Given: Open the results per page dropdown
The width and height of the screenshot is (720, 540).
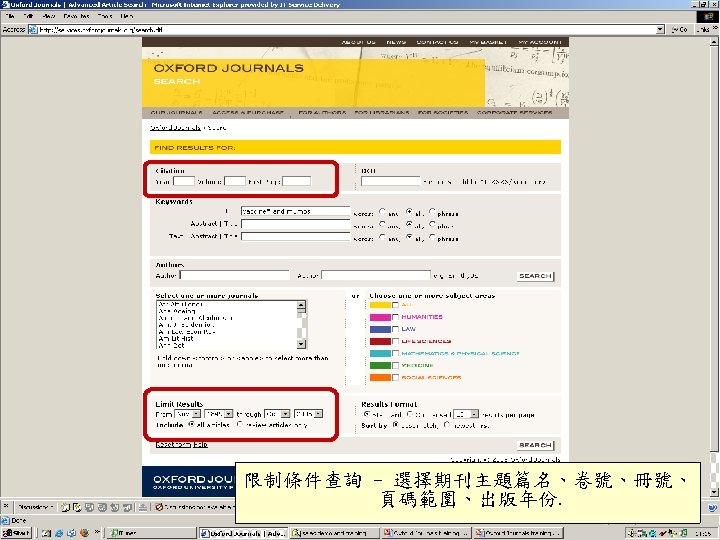Looking at the screenshot, I should 466,414.
